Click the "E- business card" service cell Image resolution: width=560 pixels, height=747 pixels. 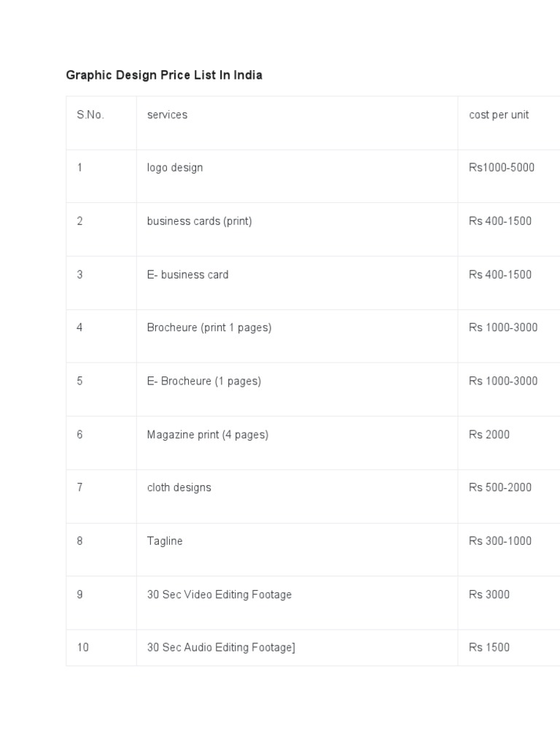[187, 275]
